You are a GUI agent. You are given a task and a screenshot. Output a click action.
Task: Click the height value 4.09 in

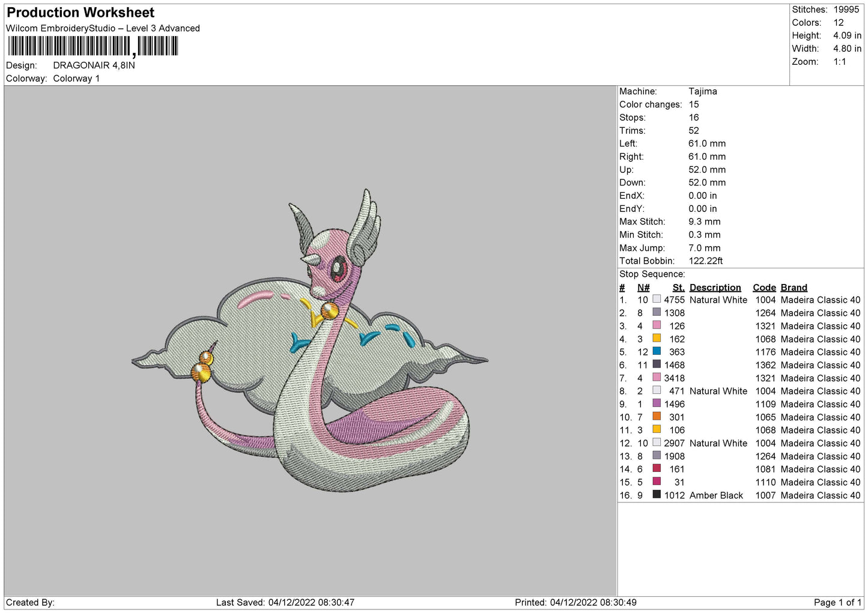(x=847, y=35)
